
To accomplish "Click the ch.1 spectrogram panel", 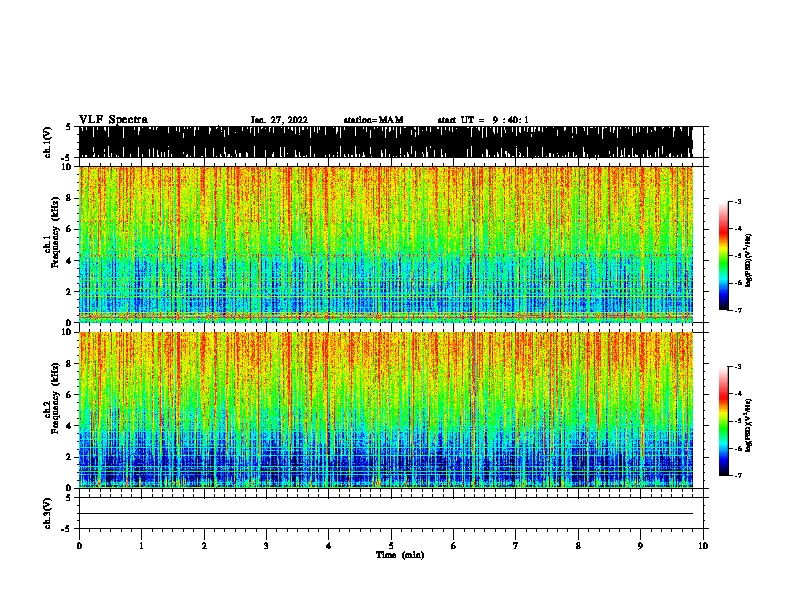I will coord(386,244).
